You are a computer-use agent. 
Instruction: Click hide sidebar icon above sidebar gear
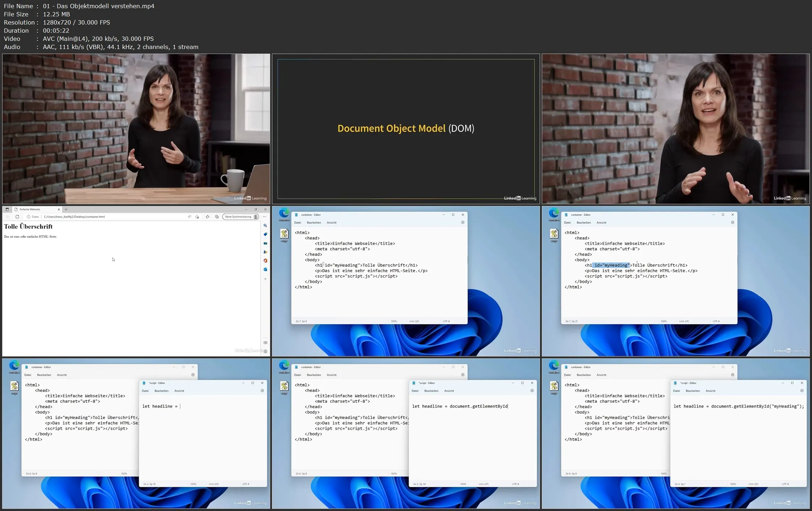coord(265,343)
